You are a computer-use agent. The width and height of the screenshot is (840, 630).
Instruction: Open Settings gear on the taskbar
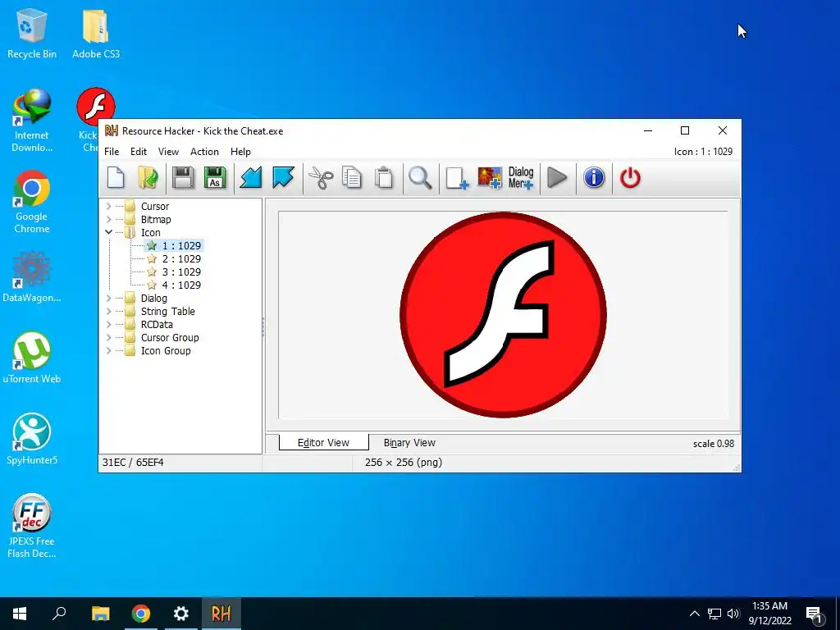[x=181, y=614]
